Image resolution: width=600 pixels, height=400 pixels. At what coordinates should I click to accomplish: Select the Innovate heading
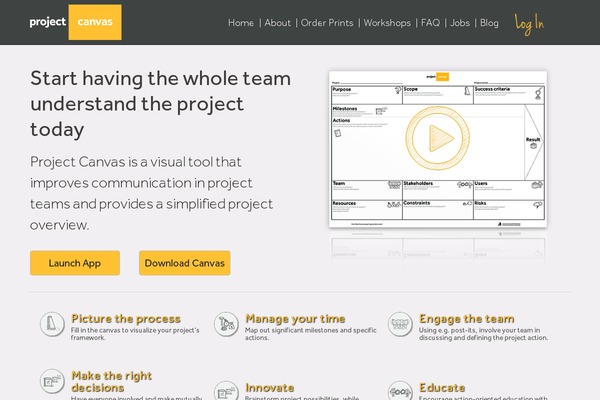pyautogui.click(x=270, y=388)
